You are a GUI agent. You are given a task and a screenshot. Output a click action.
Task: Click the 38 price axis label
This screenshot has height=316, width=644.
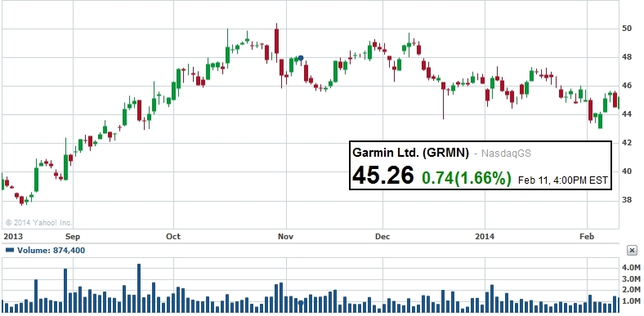626,200
